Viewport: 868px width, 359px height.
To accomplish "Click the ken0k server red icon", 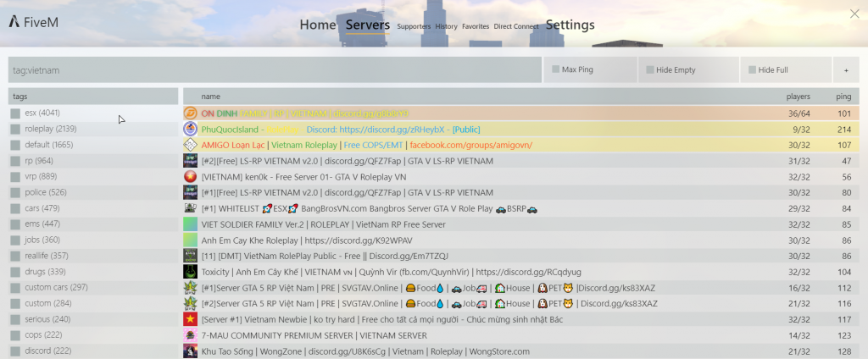I will pyautogui.click(x=191, y=176).
